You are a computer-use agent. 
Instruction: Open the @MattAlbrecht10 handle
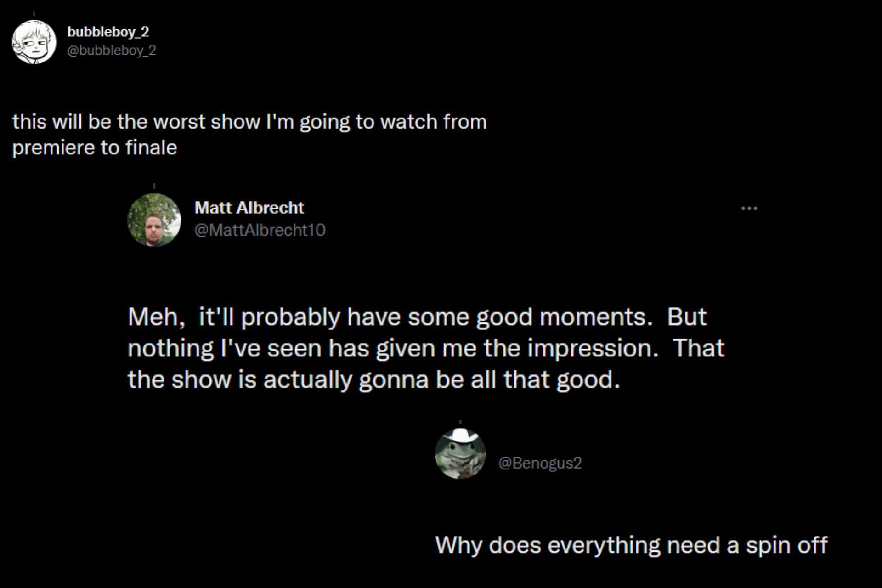click(260, 230)
